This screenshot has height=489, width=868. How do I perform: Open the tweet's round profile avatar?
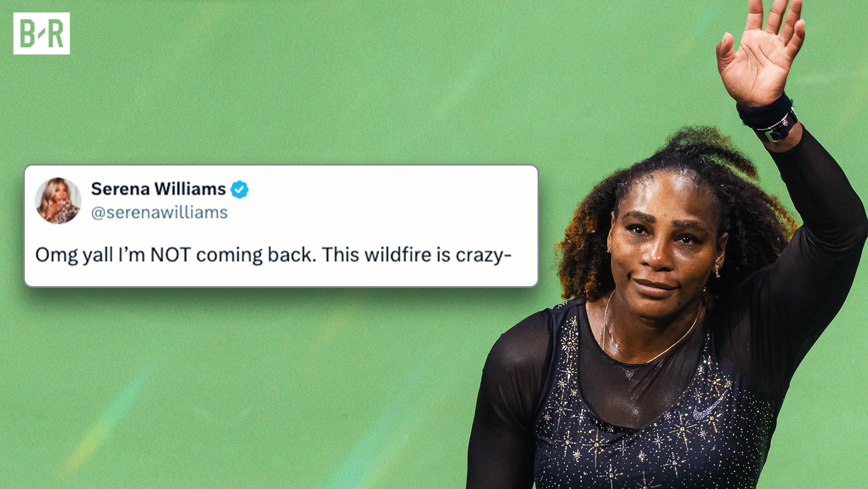point(58,201)
